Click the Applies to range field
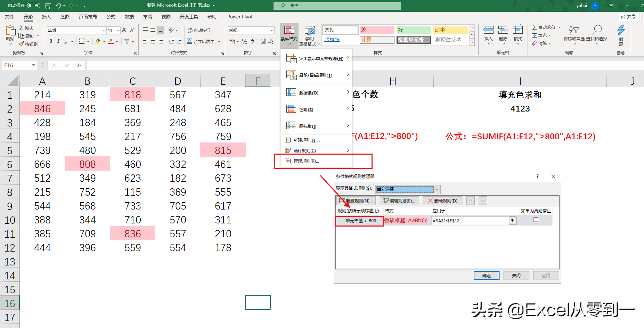 click(470, 221)
